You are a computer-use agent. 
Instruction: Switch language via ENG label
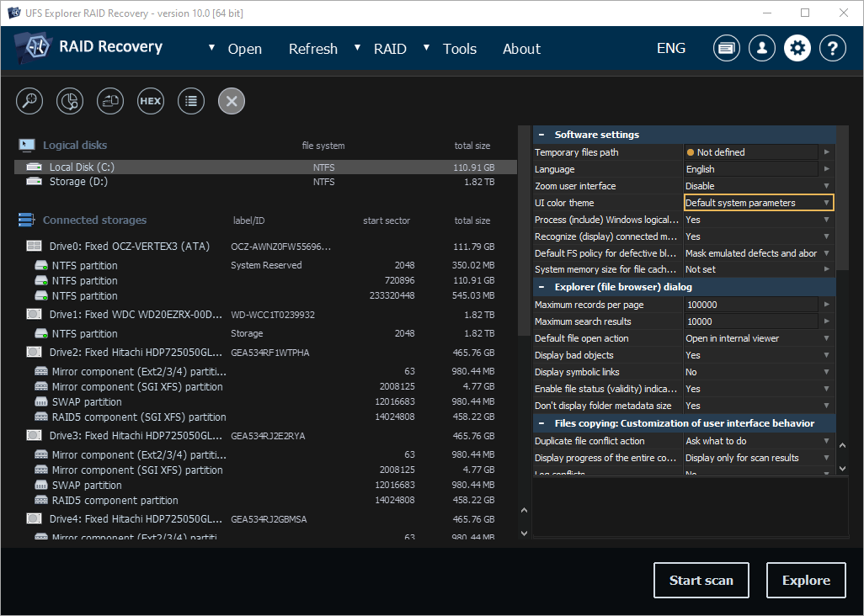pyautogui.click(x=671, y=49)
